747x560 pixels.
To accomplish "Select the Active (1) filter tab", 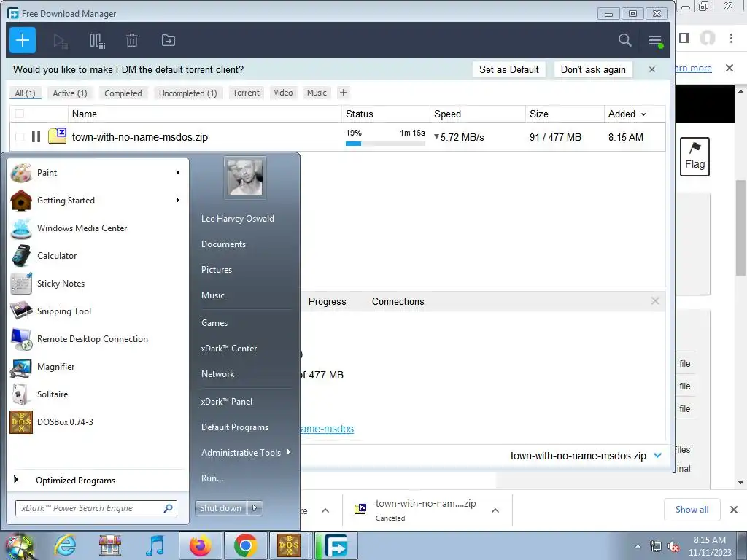I will click(x=70, y=93).
